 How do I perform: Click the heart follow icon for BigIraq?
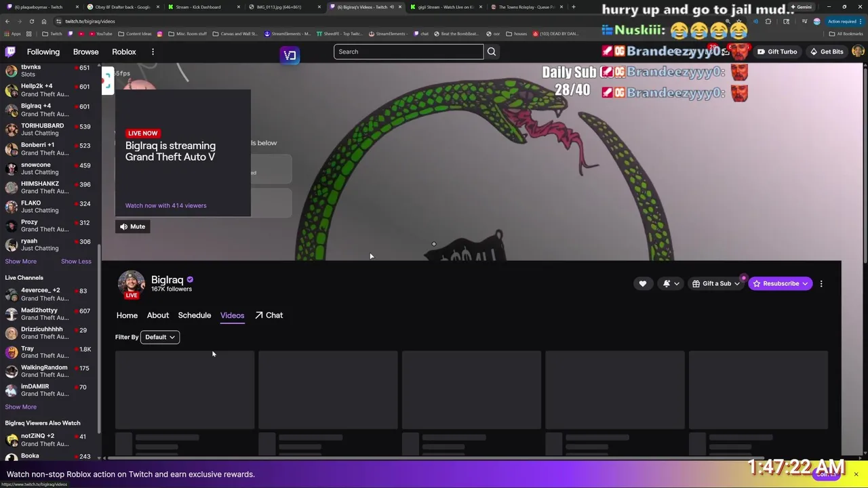pyautogui.click(x=643, y=283)
